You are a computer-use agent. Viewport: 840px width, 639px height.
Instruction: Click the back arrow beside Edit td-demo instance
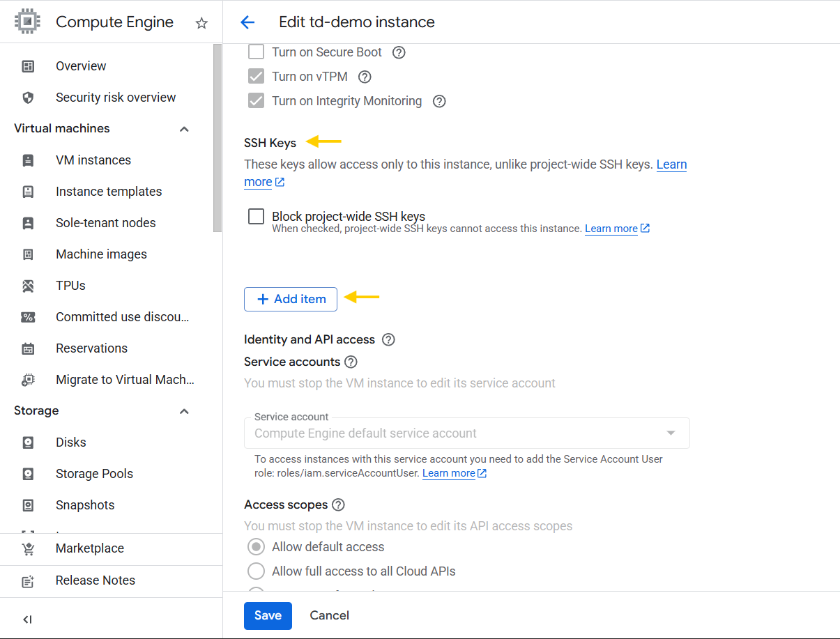(x=247, y=22)
